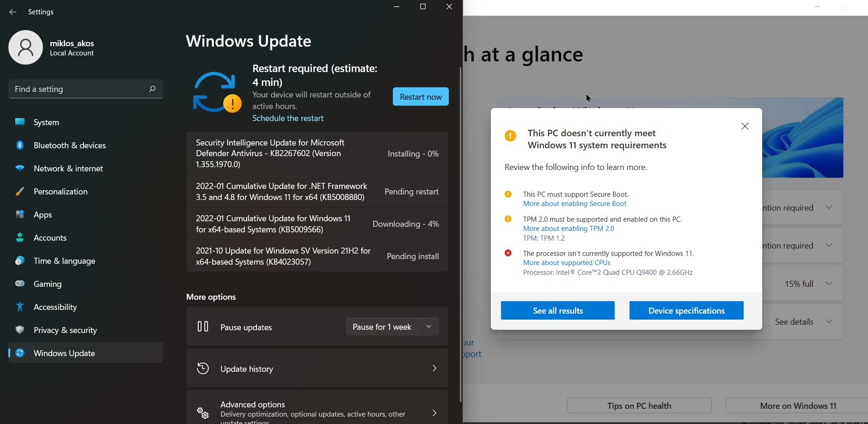Select the Security Intelligence Update KB2267602 row
Screen dimensions: 868x424
click(318, 153)
